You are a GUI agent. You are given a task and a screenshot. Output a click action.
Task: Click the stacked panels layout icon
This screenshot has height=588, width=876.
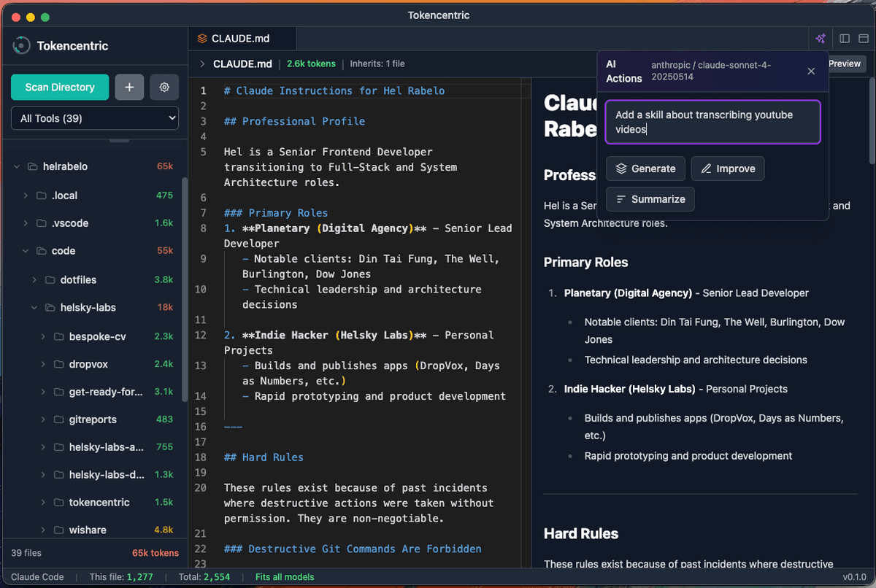(864, 38)
